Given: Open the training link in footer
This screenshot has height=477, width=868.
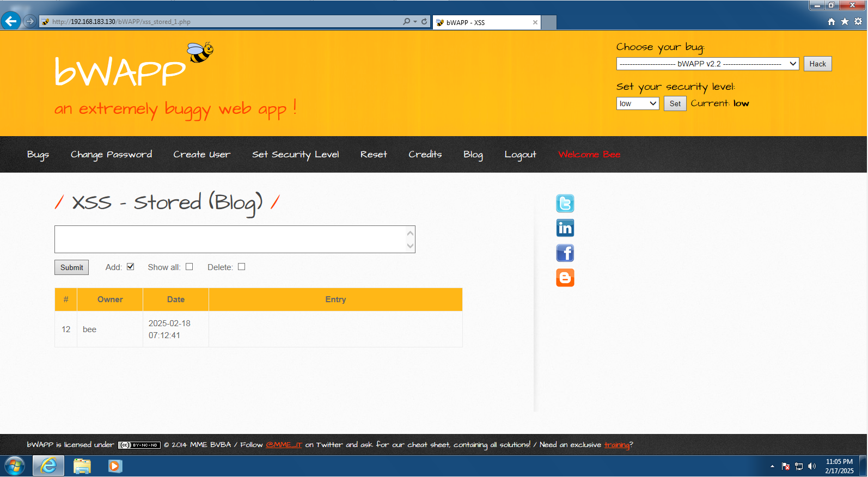Looking at the screenshot, I should tap(616, 445).
